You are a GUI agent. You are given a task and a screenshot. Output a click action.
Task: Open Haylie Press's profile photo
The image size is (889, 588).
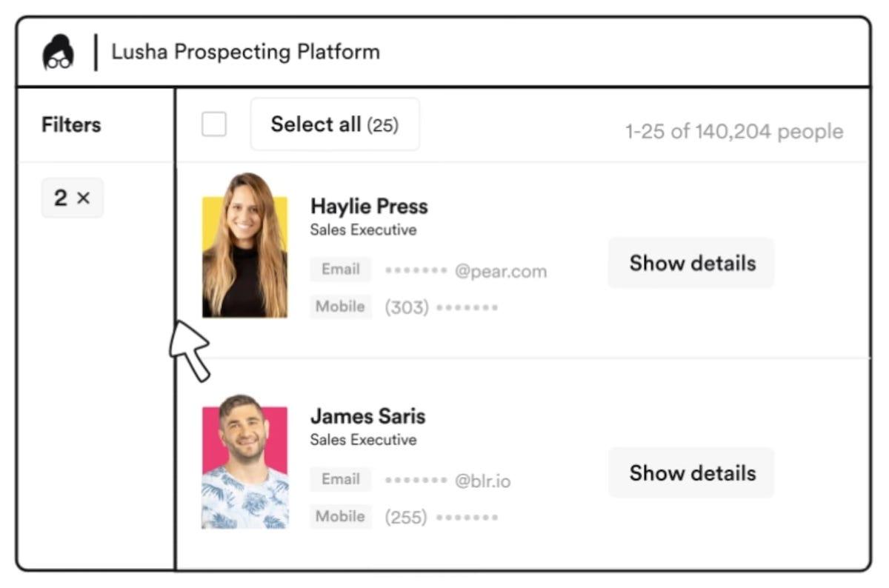[x=244, y=246]
